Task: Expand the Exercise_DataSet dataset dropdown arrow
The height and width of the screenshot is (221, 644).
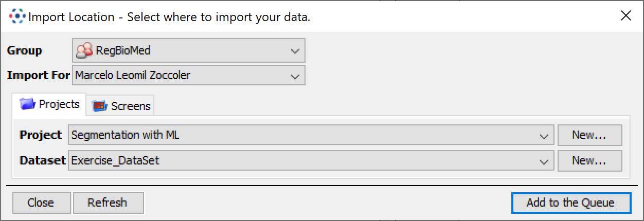Action: point(544,161)
